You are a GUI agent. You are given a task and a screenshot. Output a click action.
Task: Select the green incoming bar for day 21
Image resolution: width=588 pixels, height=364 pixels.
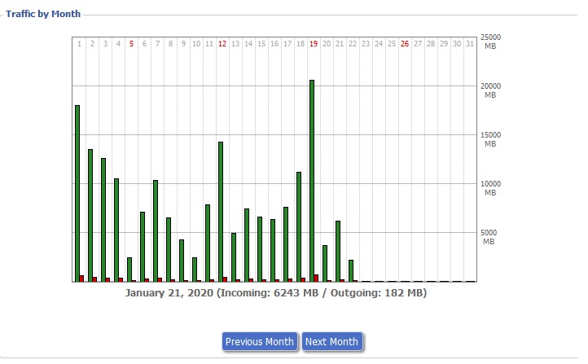click(x=338, y=251)
